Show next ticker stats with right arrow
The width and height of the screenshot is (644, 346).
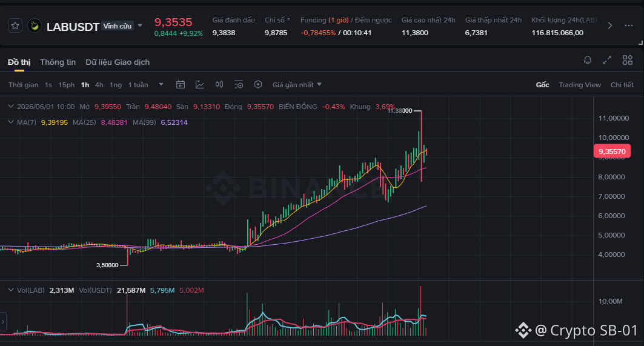point(610,25)
